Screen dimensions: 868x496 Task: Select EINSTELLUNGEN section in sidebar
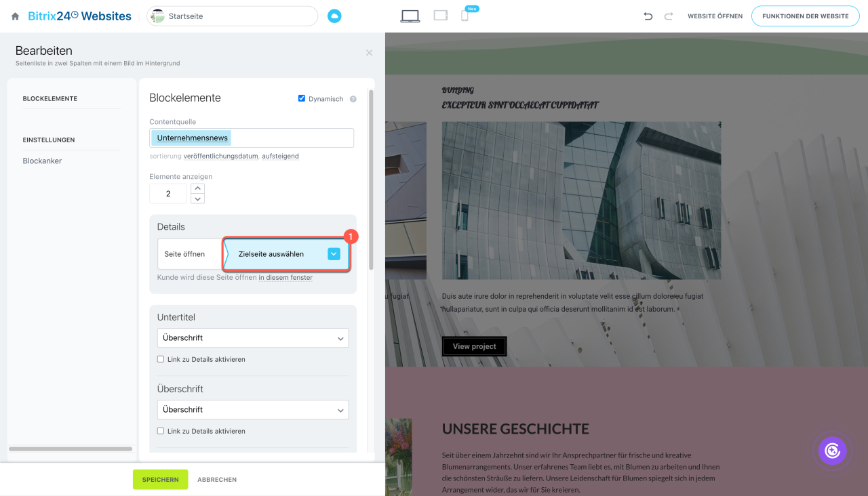(x=49, y=140)
